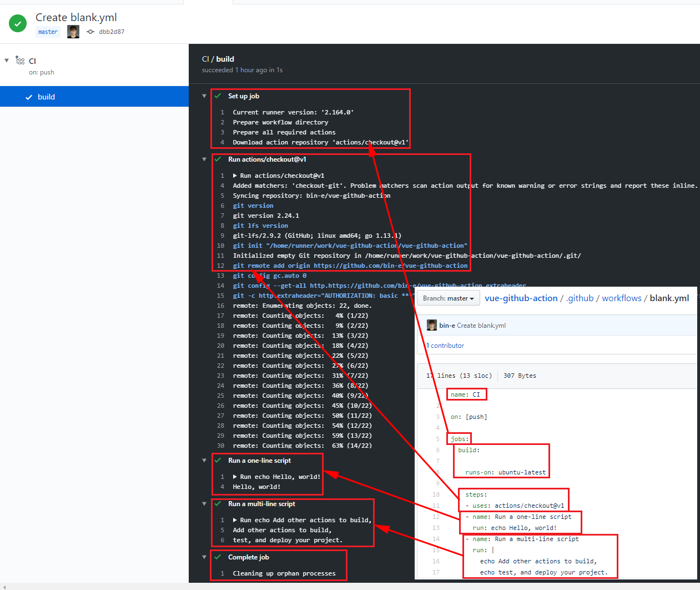Image resolution: width=700 pixels, height=590 pixels.
Task: Click the one-line script success check icon
Action: [x=218, y=461]
